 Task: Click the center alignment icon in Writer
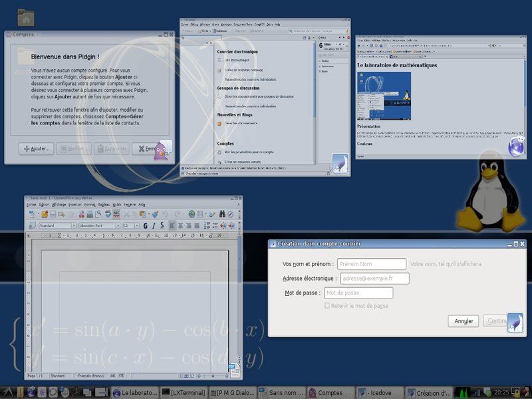180,225
